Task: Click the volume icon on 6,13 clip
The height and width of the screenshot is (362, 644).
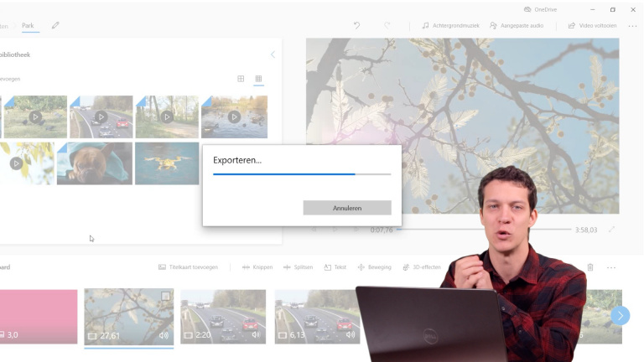Action: click(351, 335)
